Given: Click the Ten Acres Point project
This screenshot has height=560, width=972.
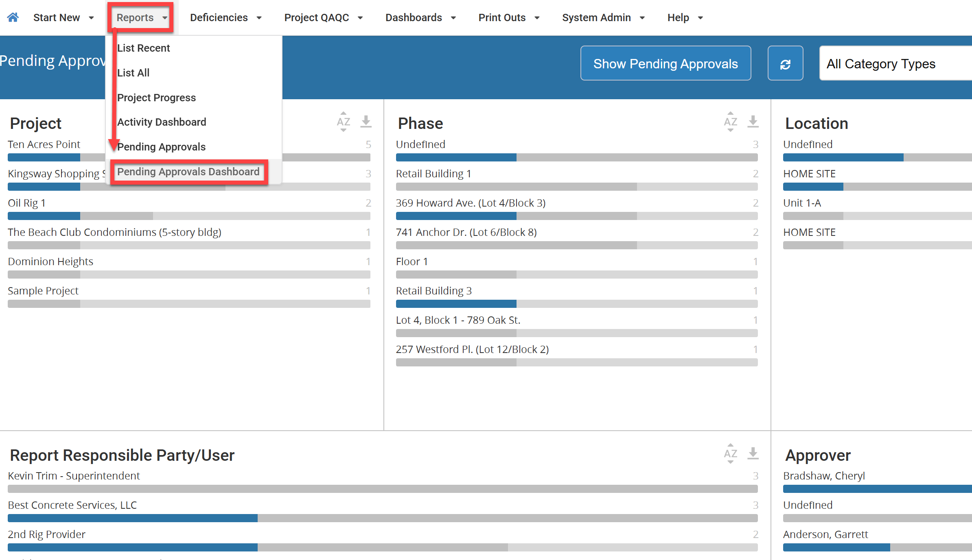Looking at the screenshot, I should click(44, 144).
